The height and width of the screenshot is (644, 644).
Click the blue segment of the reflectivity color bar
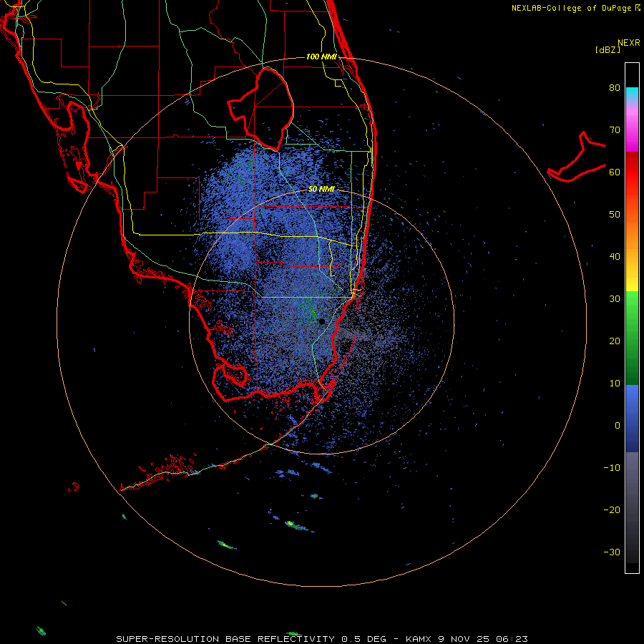tap(632, 419)
